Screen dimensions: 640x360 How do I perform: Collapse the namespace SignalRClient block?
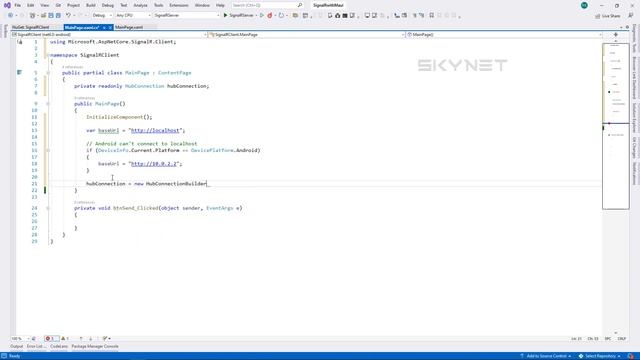pos(48,55)
